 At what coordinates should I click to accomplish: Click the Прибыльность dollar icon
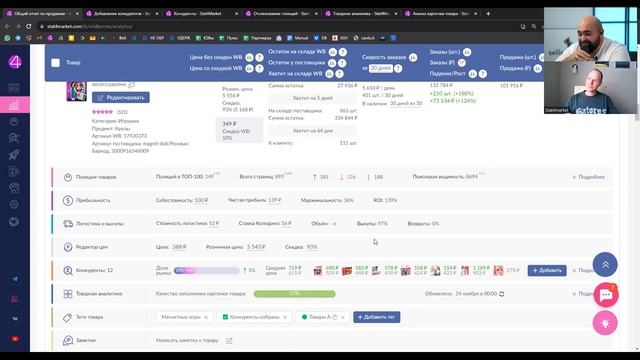click(68, 200)
